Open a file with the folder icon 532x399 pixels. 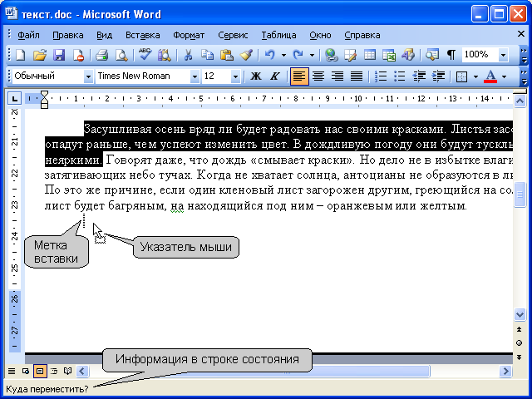click(x=40, y=55)
